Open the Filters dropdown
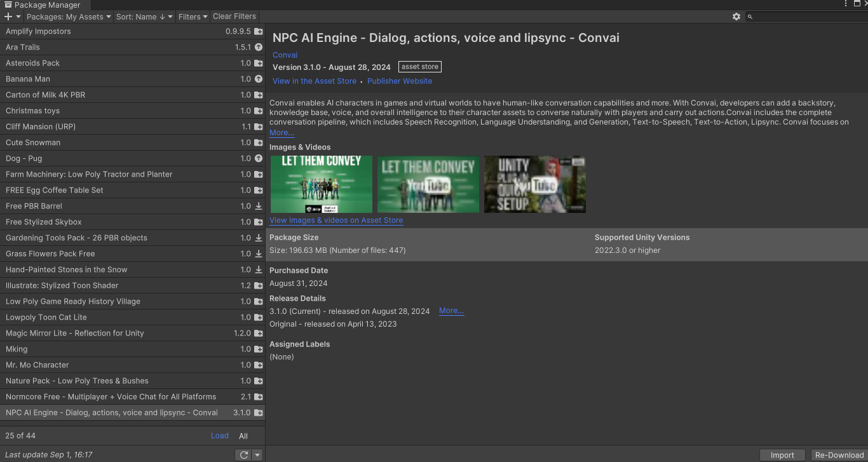This screenshot has width=868, height=462. [193, 17]
